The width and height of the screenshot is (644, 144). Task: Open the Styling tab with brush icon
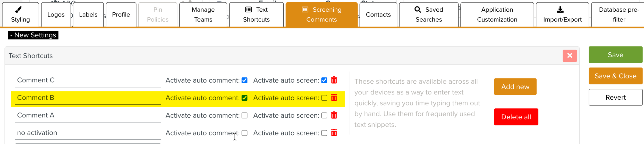20,14
